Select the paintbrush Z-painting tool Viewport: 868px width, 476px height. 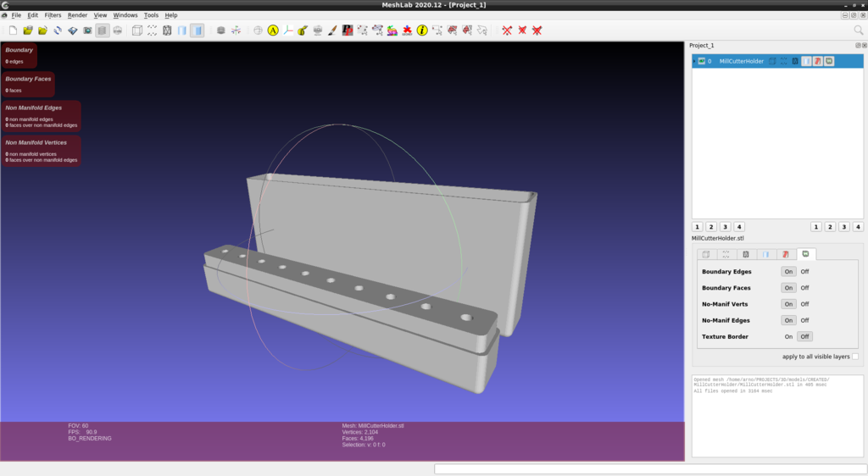pos(332,30)
